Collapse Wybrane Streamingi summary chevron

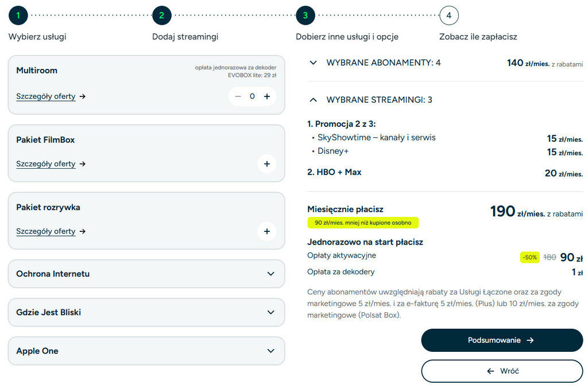tap(313, 100)
